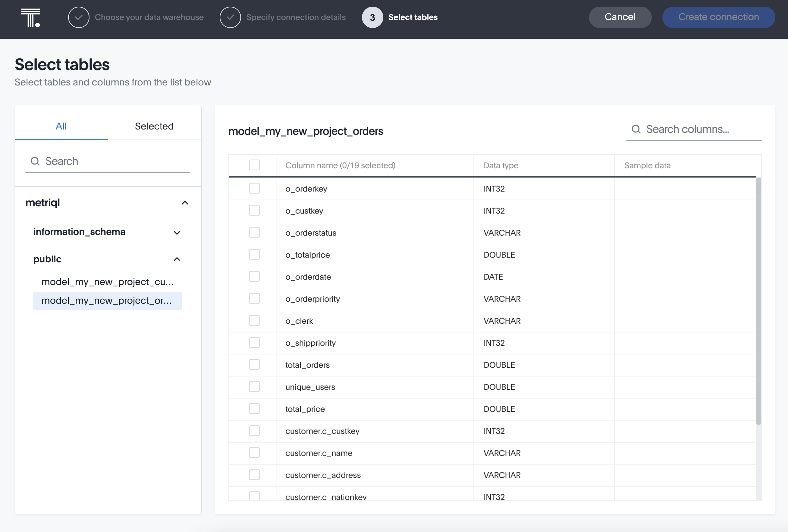Click the magnifier icon in the table search
The image size is (788, 532).
pyautogui.click(x=35, y=161)
